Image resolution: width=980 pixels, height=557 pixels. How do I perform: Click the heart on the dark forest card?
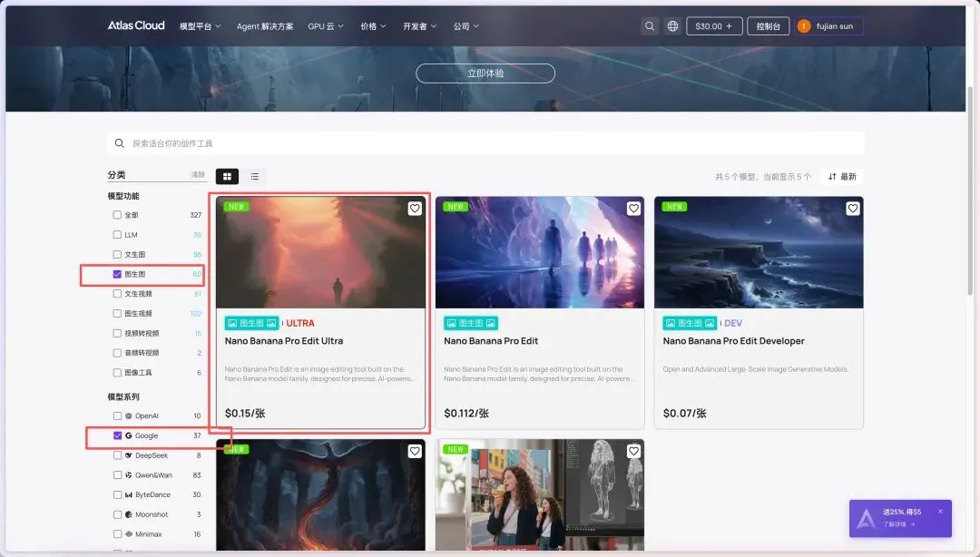click(415, 451)
